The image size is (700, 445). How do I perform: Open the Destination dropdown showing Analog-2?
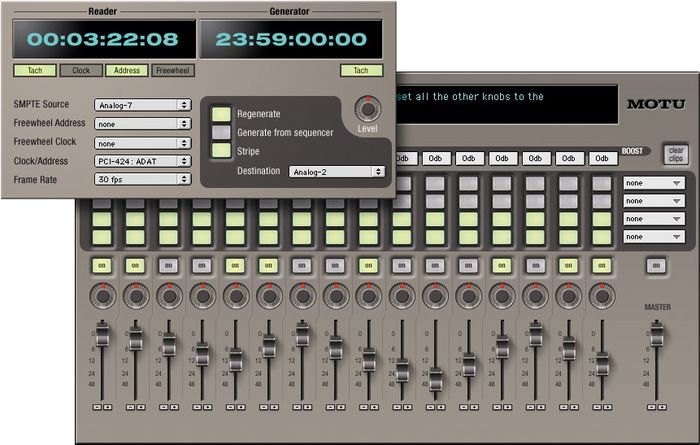[x=337, y=172]
